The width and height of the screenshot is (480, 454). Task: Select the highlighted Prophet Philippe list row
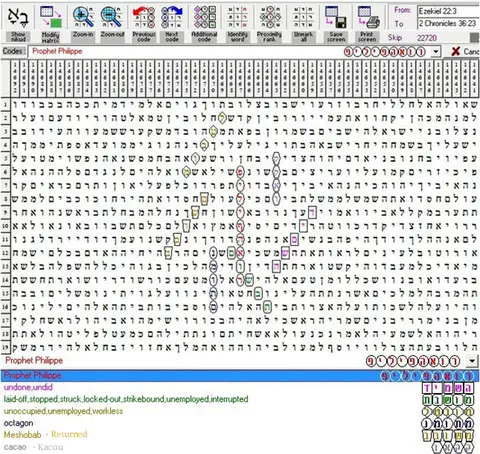[240, 375]
